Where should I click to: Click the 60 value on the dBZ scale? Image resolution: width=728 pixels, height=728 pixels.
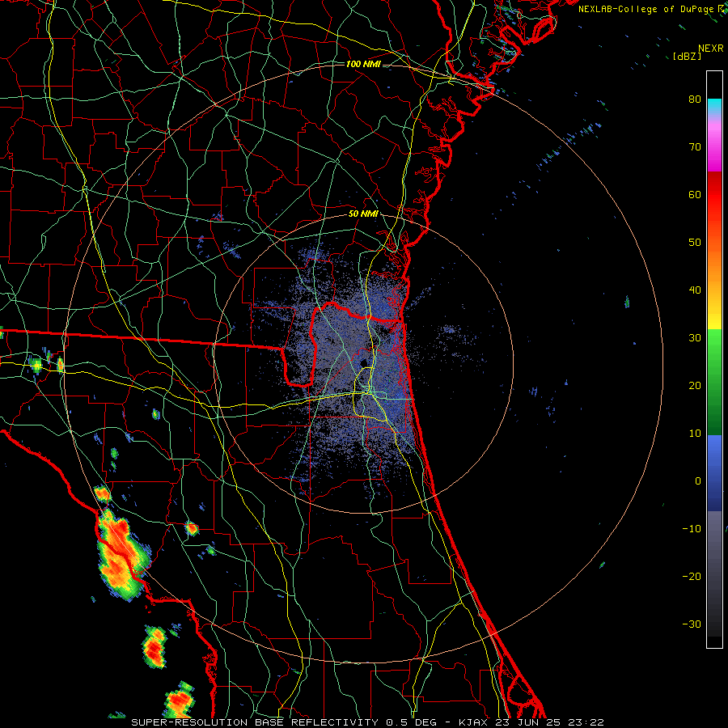click(x=695, y=194)
